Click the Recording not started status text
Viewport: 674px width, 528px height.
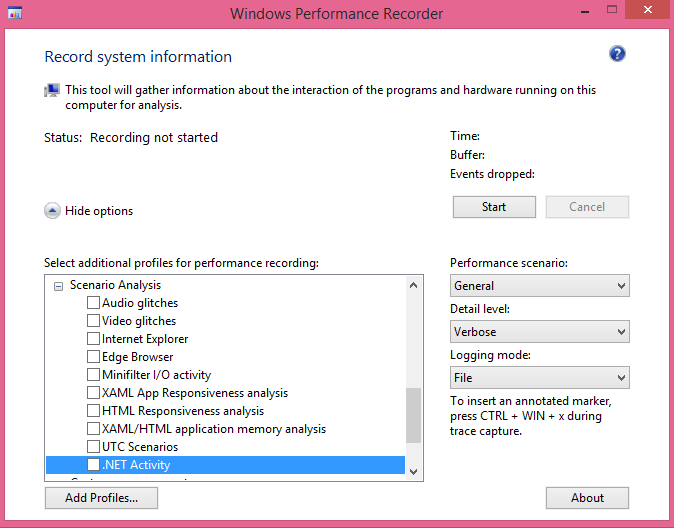point(154,138)
